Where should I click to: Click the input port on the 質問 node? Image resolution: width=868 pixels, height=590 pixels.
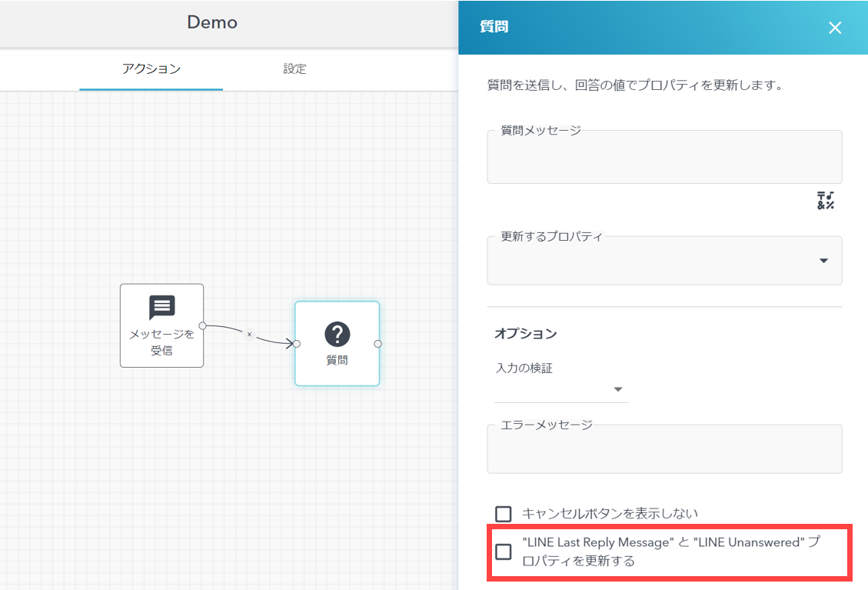(x=297, y=344)
